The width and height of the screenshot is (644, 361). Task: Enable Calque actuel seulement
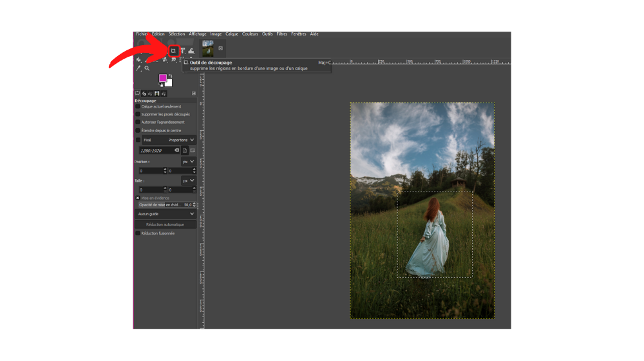[138, 106]
